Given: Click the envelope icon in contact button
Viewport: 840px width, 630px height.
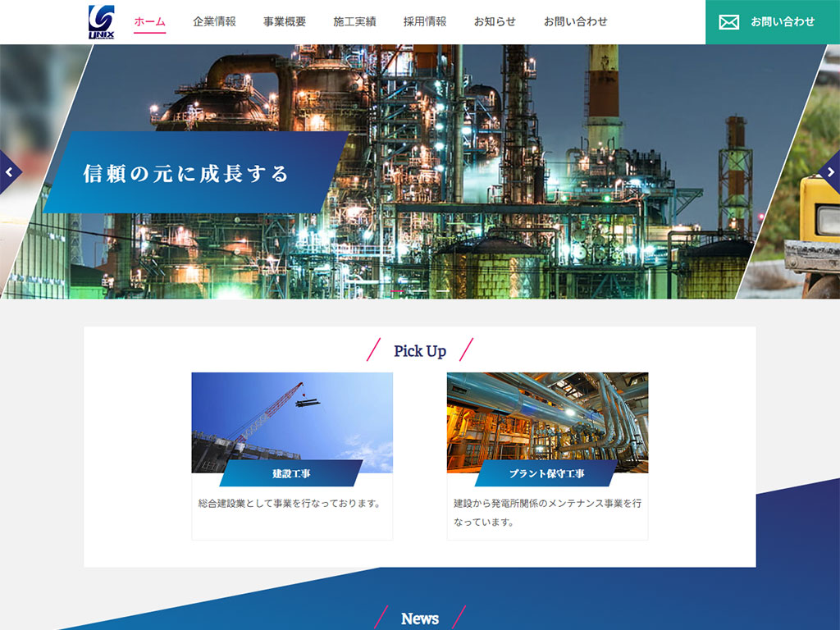Looking at the screenshot, I should [728, 22].
